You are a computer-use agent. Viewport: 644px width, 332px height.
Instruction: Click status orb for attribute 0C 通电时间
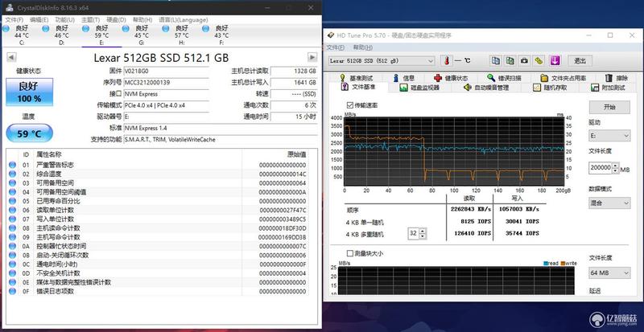tap(12, 264)
